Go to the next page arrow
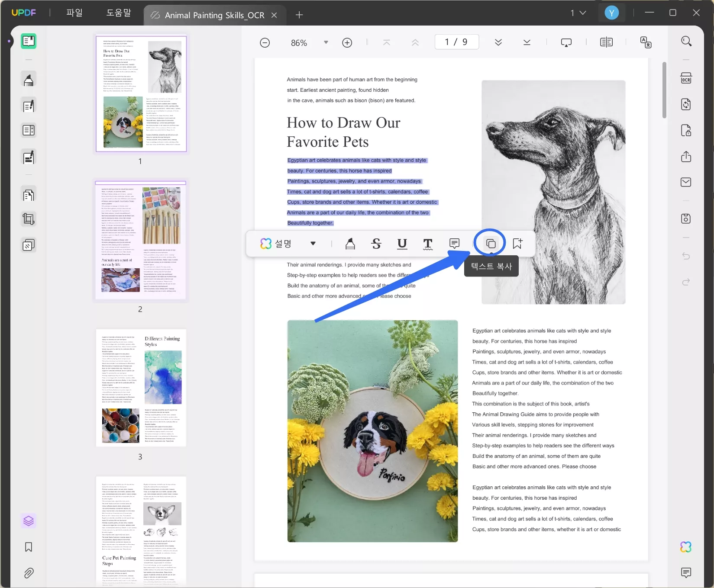714x588 pixels. [x=498, y=42]
